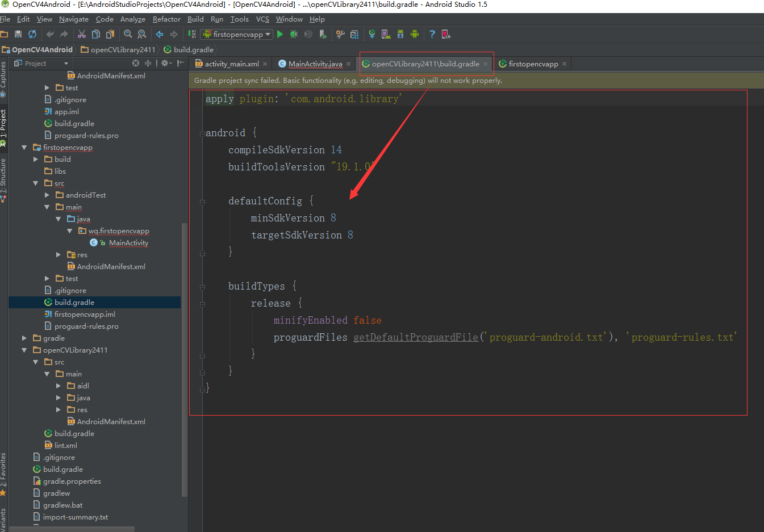The image size is (764, 532).
Task: Open Project Structure icon
Action: [354, 34]
